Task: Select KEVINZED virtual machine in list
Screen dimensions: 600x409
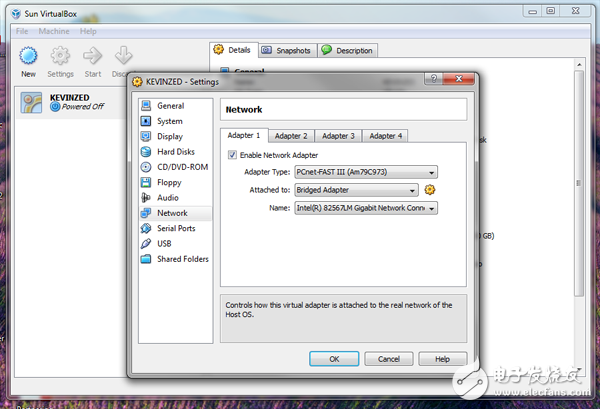Action: (70, 101)
